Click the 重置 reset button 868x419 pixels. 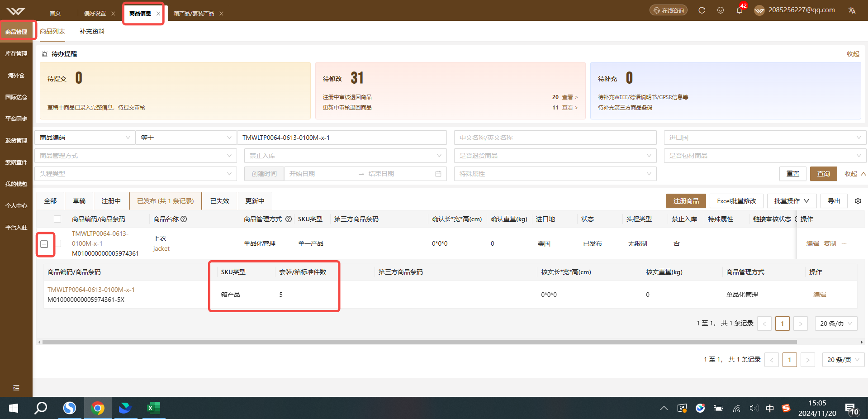(x=793, y=174)
